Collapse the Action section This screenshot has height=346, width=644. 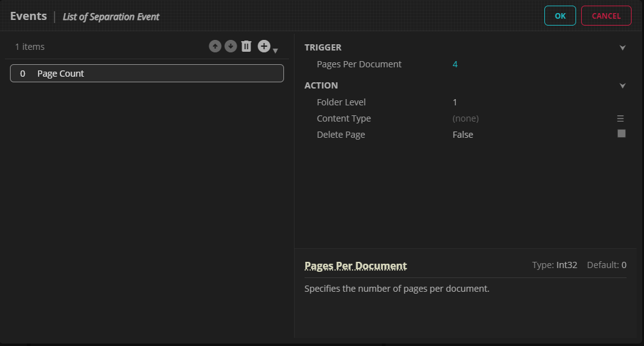[622, 86]
